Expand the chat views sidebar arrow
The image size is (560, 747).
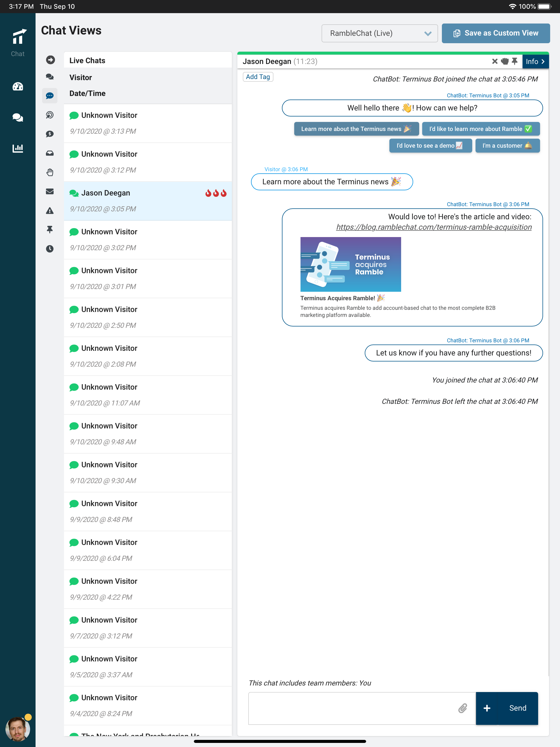point(50,60)
